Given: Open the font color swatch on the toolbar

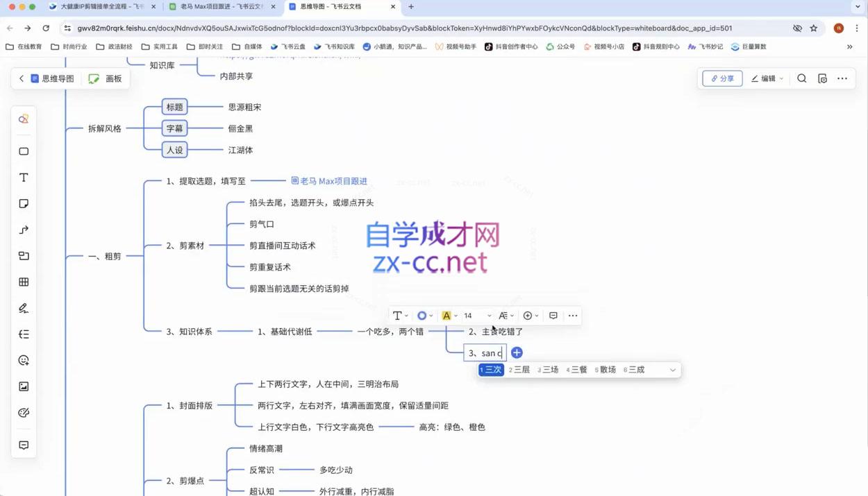Looking at the screenshot, I should (446, 315).
